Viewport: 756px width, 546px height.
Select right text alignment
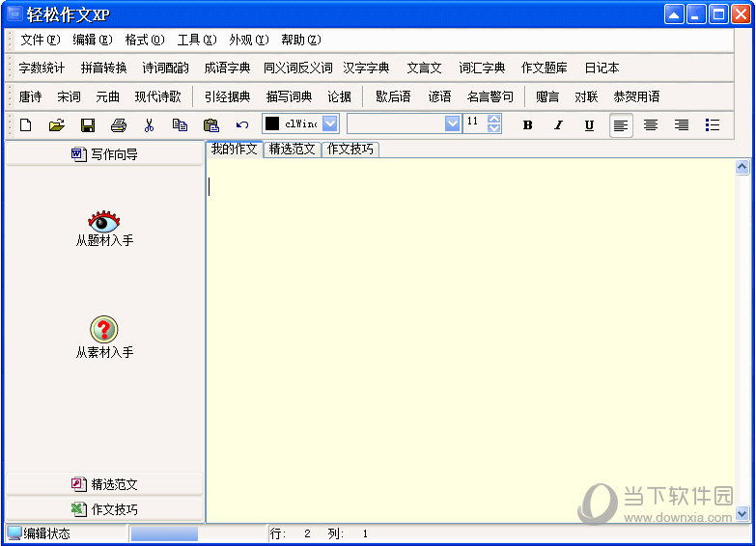682,125
